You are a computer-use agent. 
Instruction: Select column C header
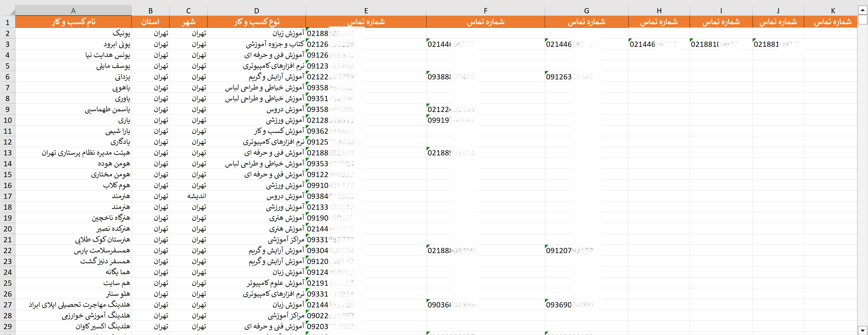[188, 10]
